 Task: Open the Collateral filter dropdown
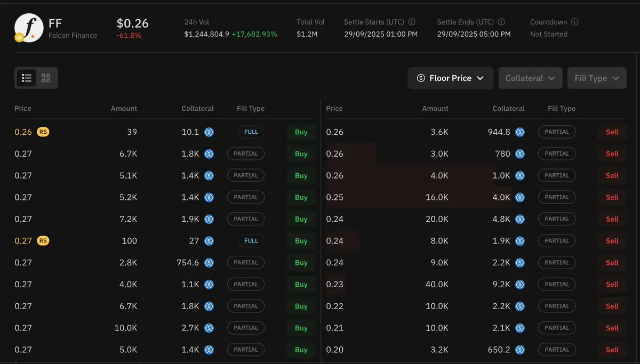(530, 78)
